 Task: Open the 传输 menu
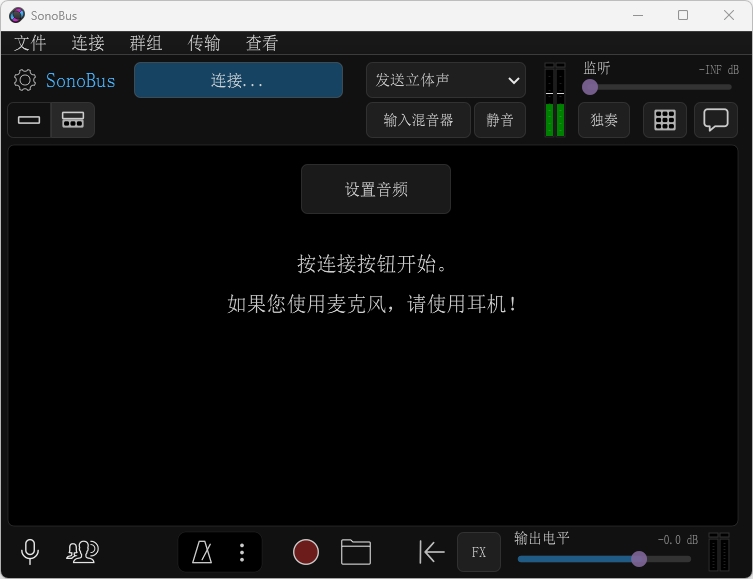click(204, 43)
